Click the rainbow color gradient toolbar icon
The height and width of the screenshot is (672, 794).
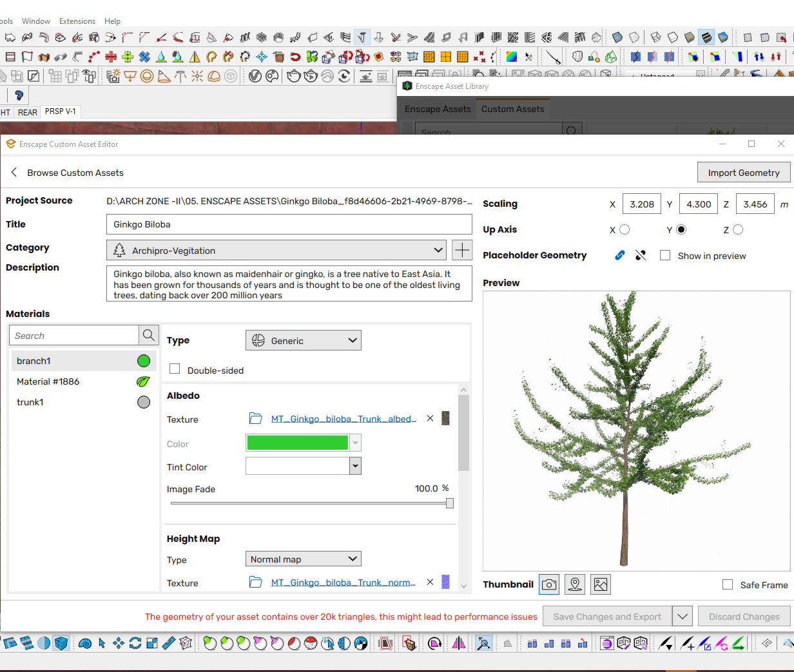511,56
